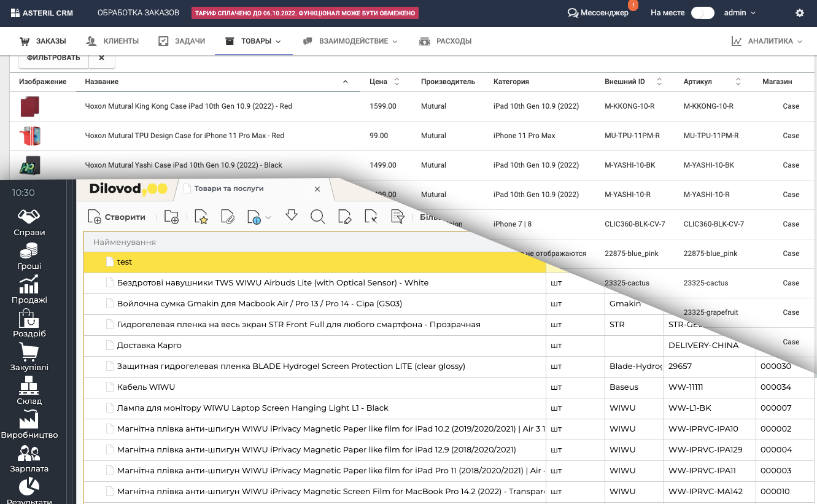This screenshot has height=504, width=817.
Task: Select the test row in Dilovod list
Action: pos(315,262)
